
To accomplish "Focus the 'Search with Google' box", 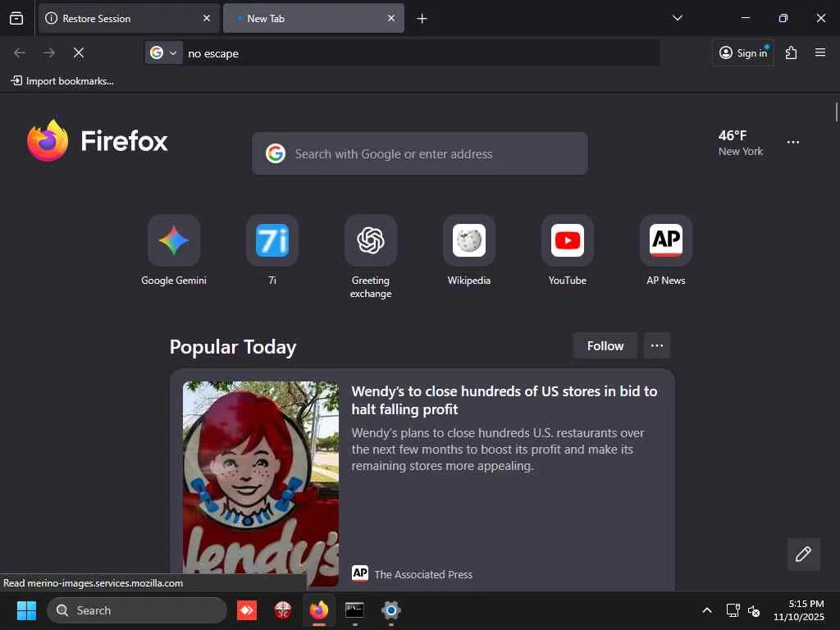I will click(420, 153).
